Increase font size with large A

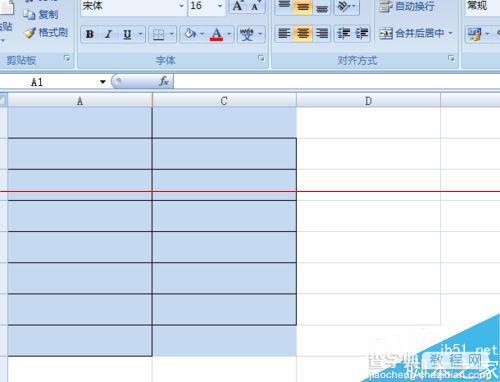point(238,6)
